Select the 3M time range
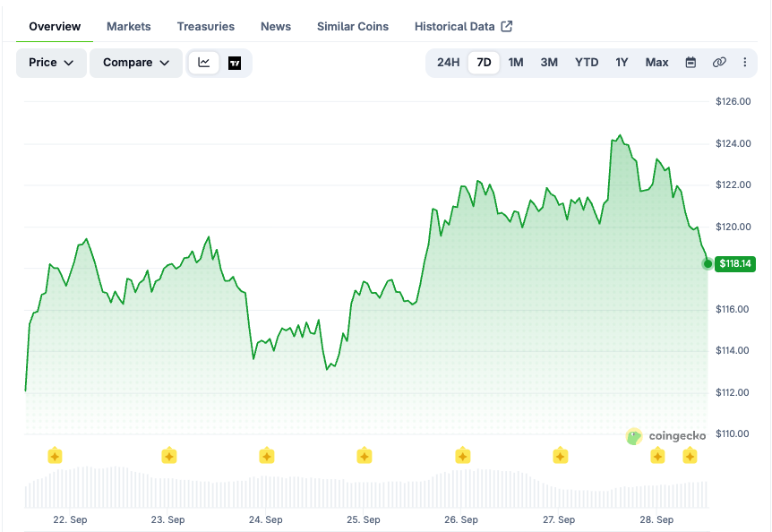 point(549,63)
